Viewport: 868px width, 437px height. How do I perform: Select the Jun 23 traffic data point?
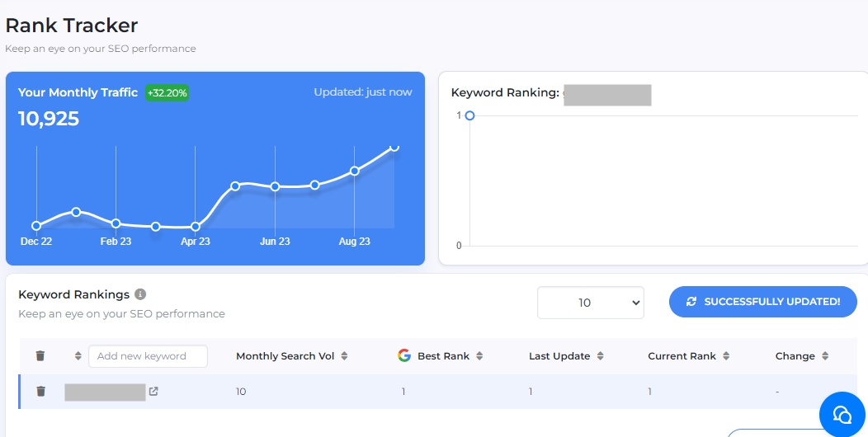pos(275,187)
